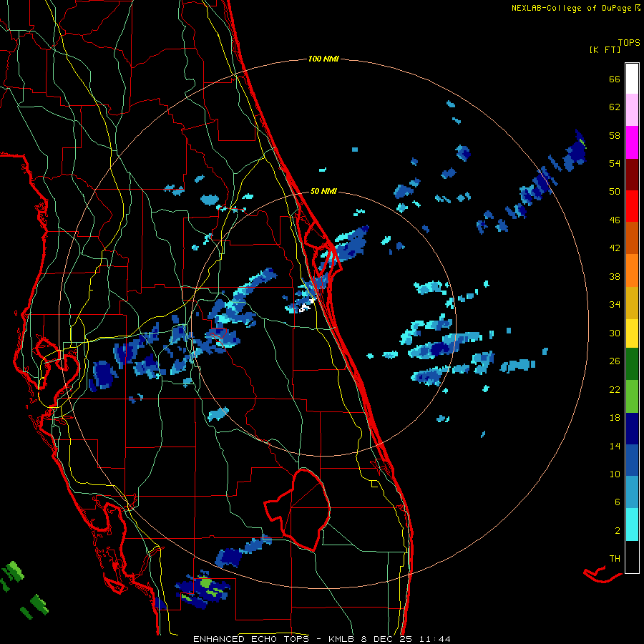Select the bright orange legend swatch
This screenshot has width=644, height=644.
[632, 270]
